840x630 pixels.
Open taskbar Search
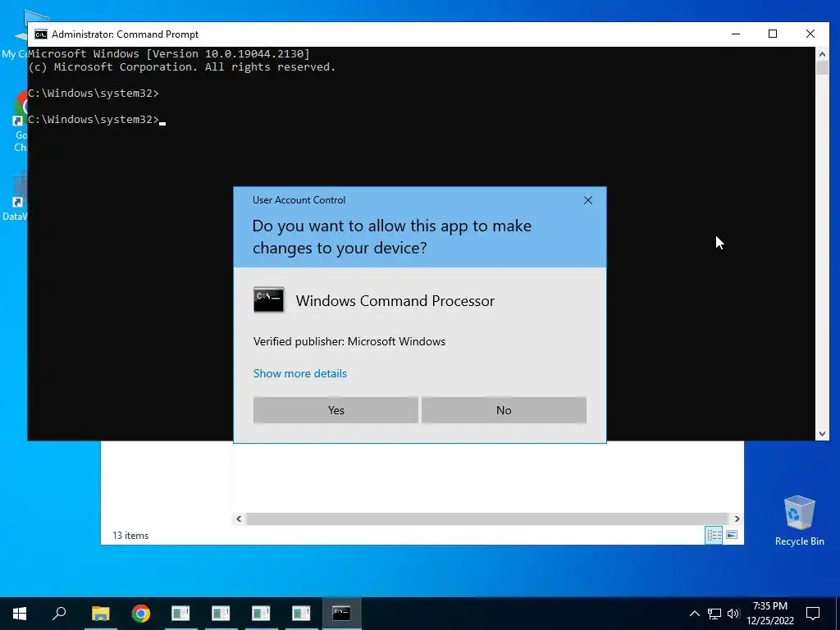tap(59, 614)
